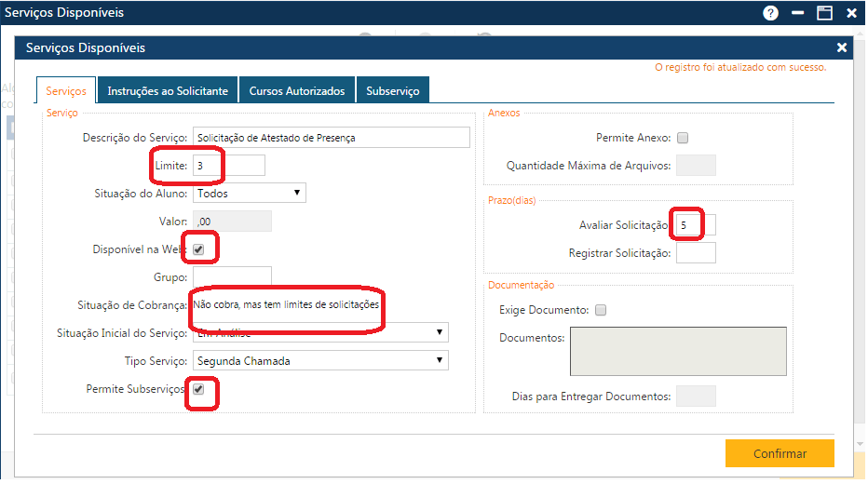Uncheck the Permite Subserviços checkbox
The width and height of the screenshot is (868, 484).
(x=198, y=390)
